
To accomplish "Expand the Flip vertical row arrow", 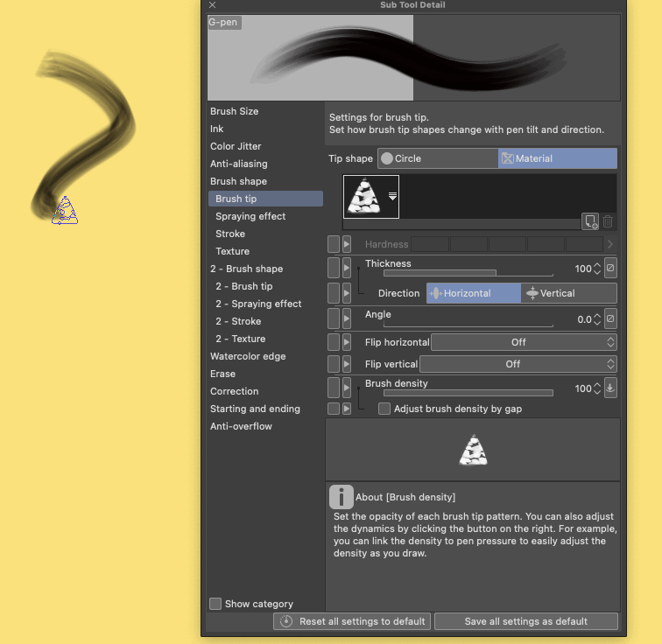I will coord(347,364).
